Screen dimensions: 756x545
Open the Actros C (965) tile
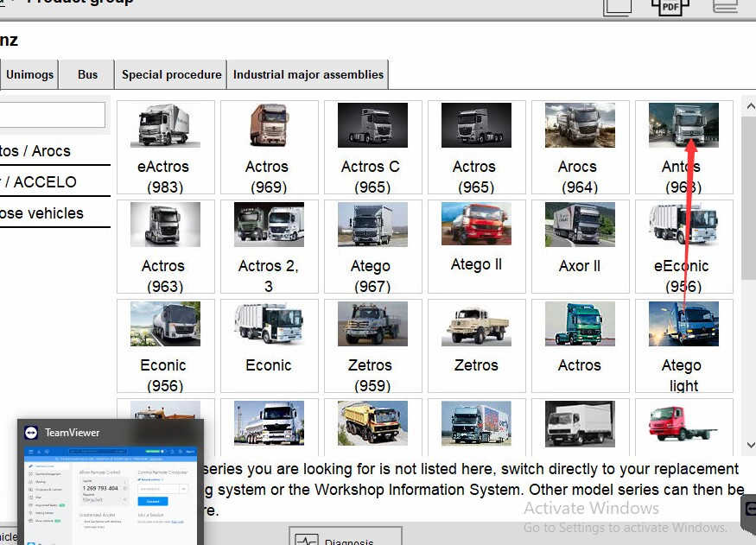(372, 148)
